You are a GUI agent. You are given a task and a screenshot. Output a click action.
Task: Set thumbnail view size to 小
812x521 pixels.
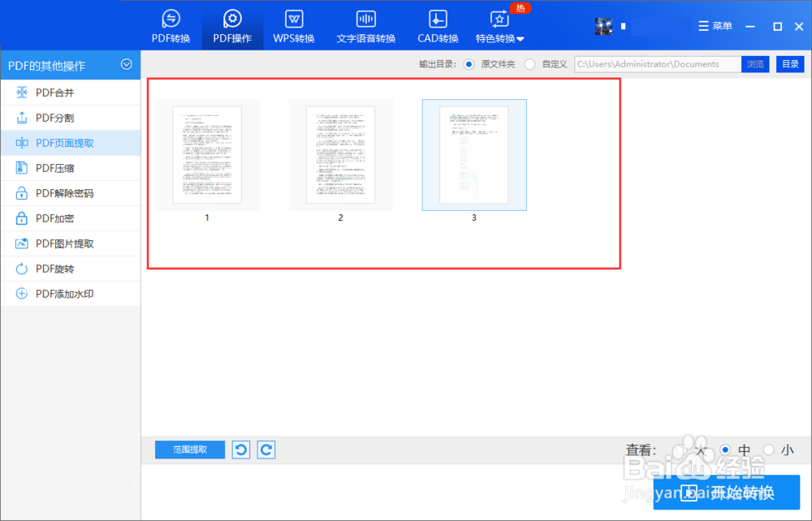pos(775,449)
